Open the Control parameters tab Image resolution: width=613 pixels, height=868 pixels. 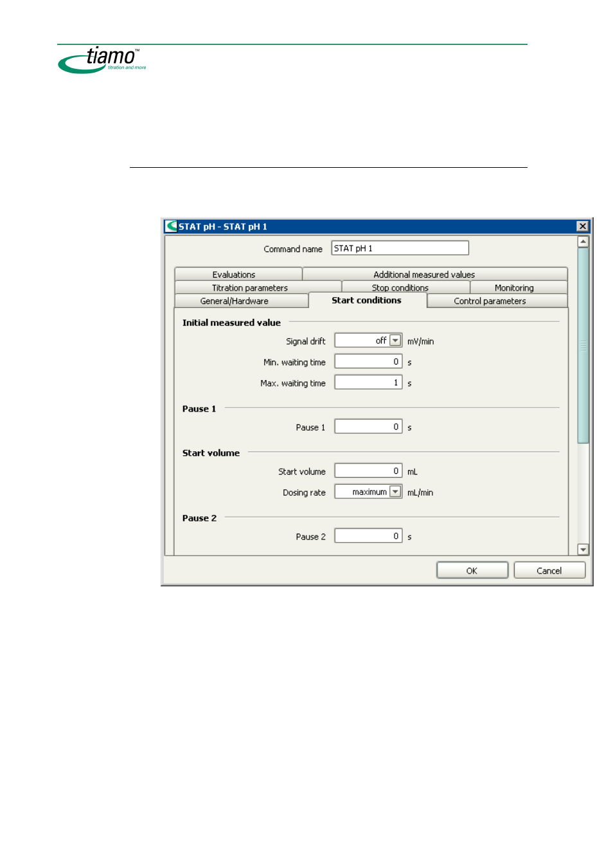tap(497, 301)
